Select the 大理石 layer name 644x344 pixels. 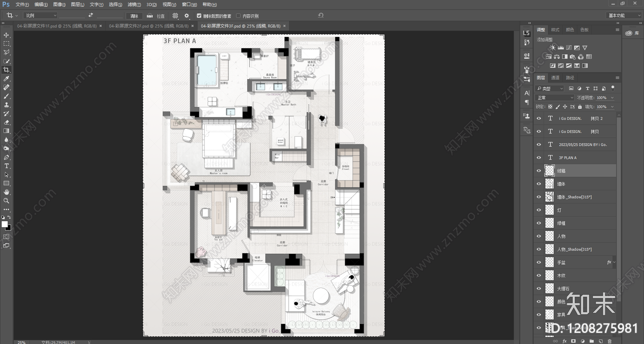coord(563,289)
